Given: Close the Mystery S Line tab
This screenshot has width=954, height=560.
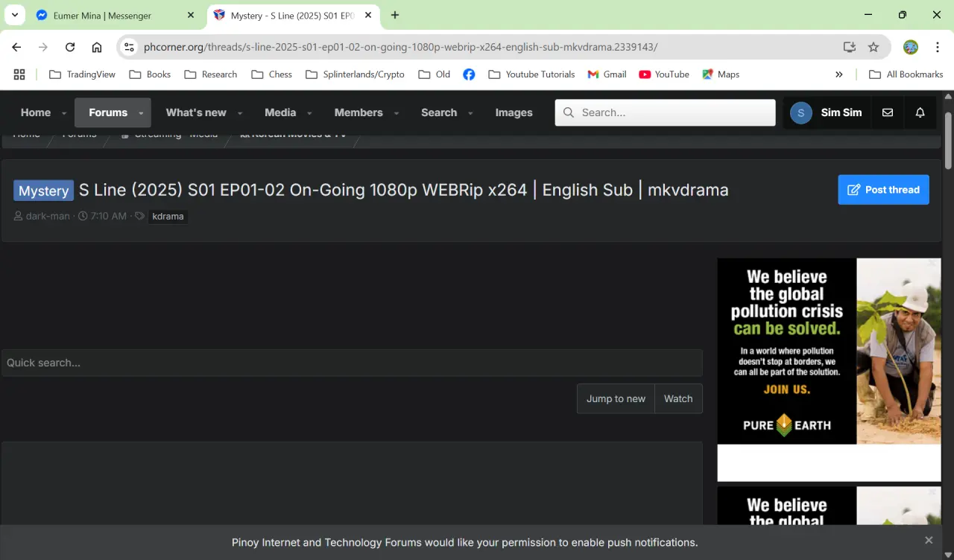Looking at the screenshot, I should pos(368,15).
